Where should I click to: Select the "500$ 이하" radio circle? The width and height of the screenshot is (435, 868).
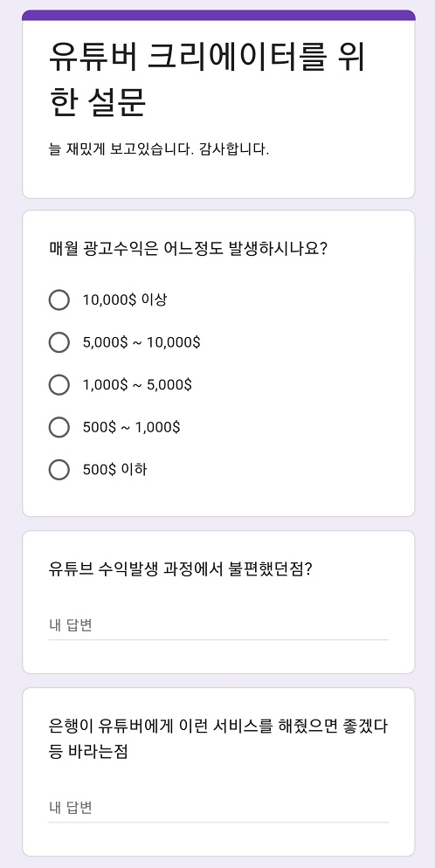tap(59, 470)
